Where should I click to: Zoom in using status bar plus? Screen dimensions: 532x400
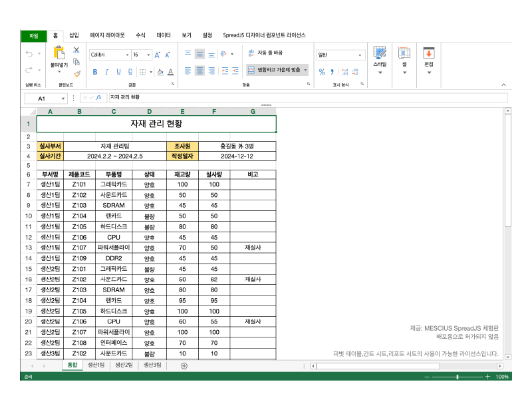coord(487,377)
